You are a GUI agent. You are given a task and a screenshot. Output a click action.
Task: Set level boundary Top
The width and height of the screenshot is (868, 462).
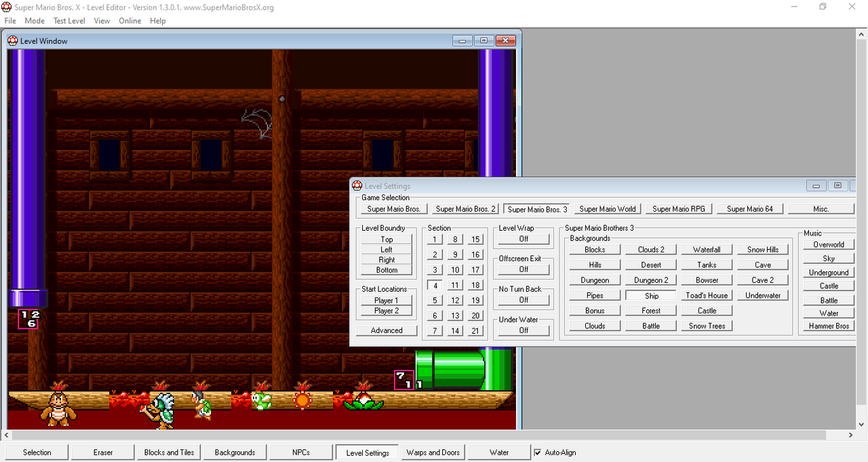tap(387, 239)
